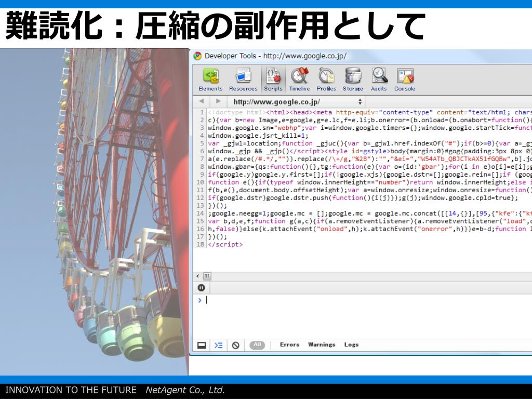Image resolution: width=532 pixels, height=399 pixels.
Task: Filter console by Logs
Action: click(x=351, y=344)
